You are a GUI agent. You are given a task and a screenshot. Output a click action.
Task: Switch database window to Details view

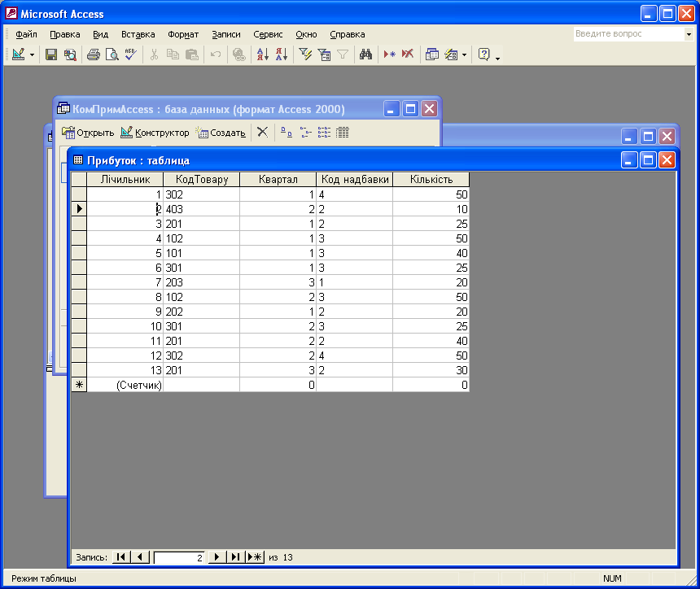[343, 132]
